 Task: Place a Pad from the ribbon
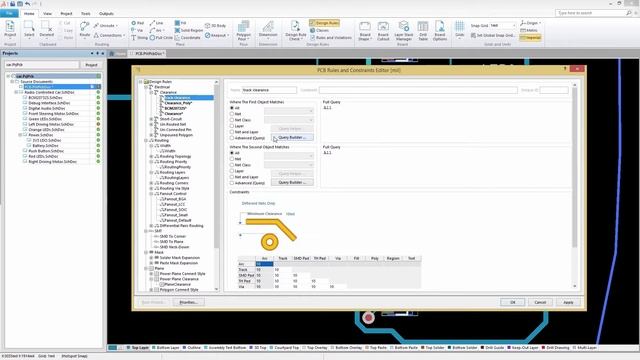138,23
